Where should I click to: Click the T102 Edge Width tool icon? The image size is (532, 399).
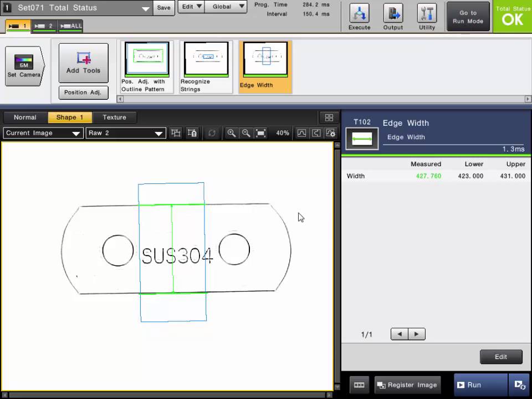pos(362,139)
